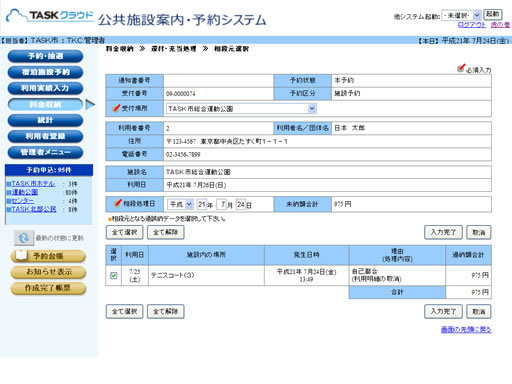Click the テニスコート(3) cell
Image resolution: width=512 pixels, height=384 pixels.
point(206,275)
